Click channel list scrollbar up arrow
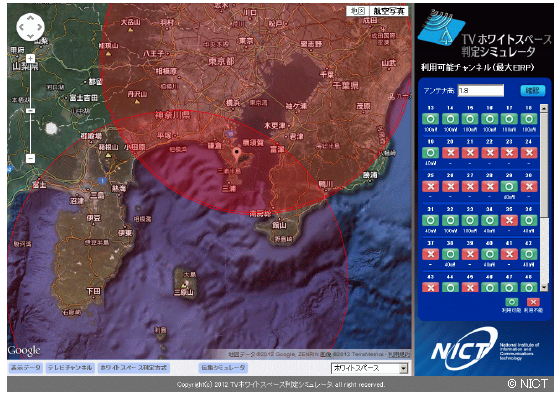Viewport: 557px width, 396px height. click(544, 108)
